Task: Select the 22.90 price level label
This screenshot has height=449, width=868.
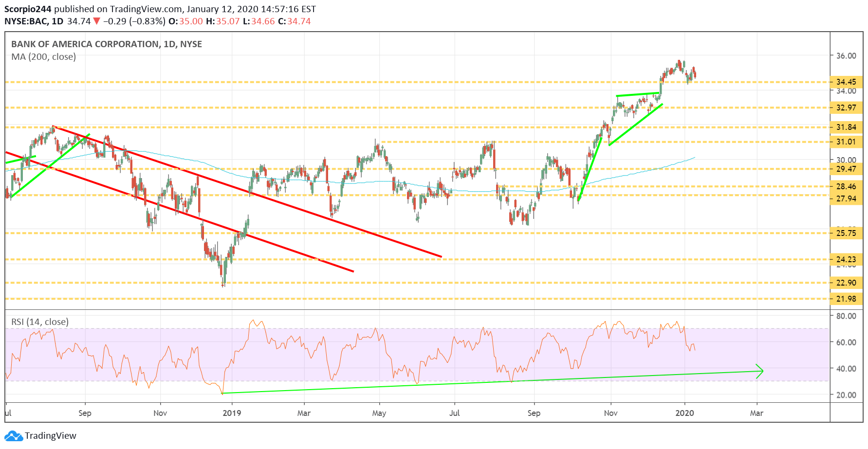Action: pyautogui.click(x=846, y=283)
